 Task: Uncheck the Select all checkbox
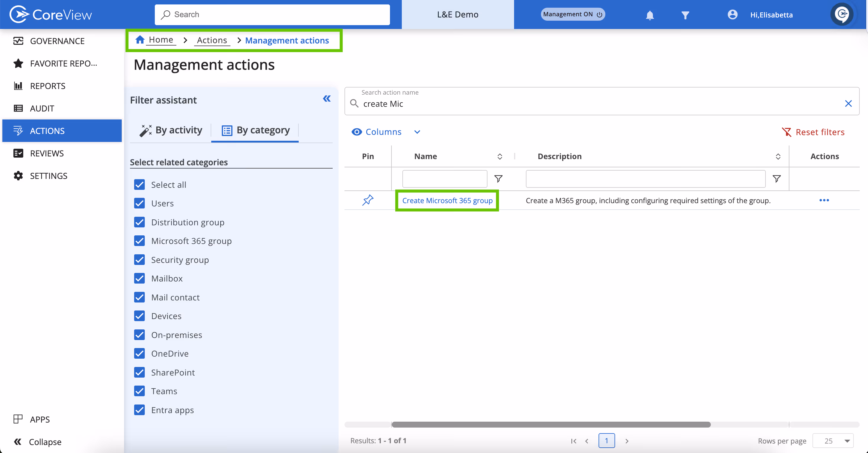pyautogui.click(x=139, y=185)
